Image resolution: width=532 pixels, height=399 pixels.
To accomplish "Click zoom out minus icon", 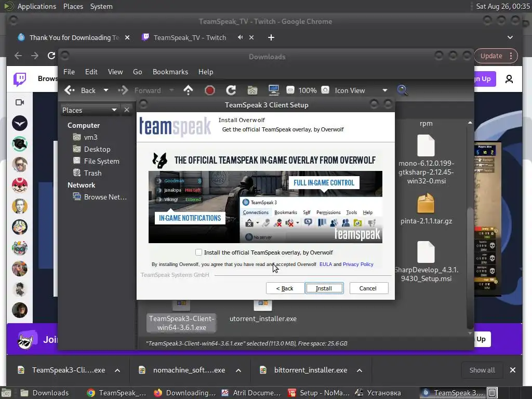I will [x=290, y=90].
